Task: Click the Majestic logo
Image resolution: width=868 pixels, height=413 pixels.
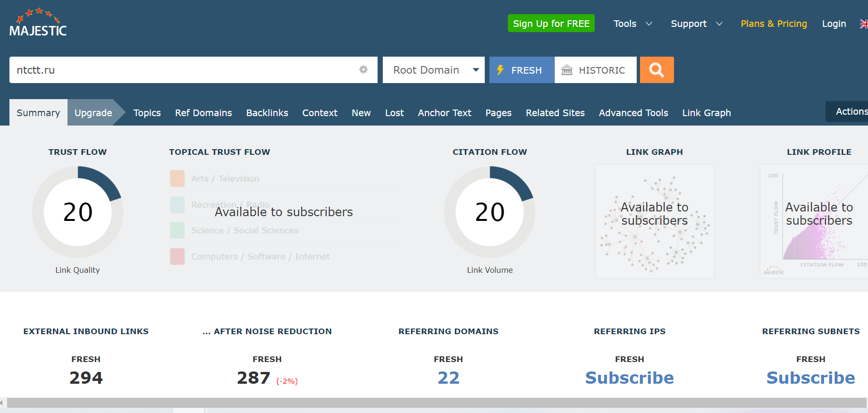Action: tap(38, 24)
